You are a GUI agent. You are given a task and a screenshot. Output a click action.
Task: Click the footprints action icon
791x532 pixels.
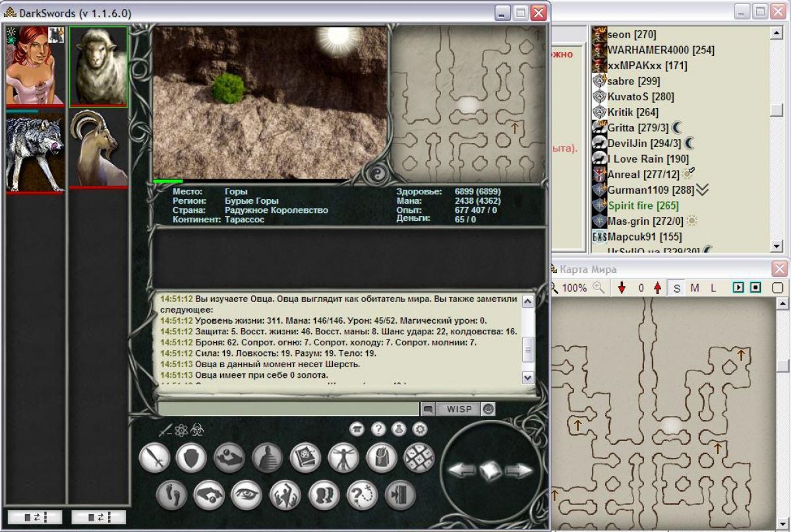(172, 494)
